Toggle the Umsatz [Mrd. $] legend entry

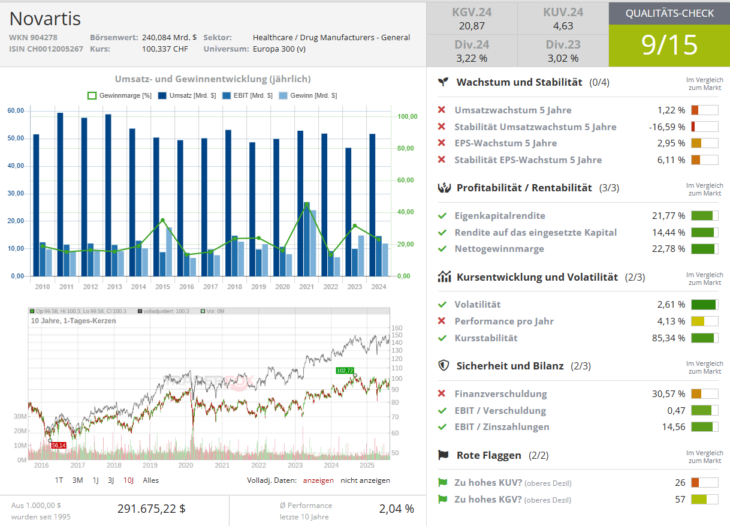coord(187,95)
